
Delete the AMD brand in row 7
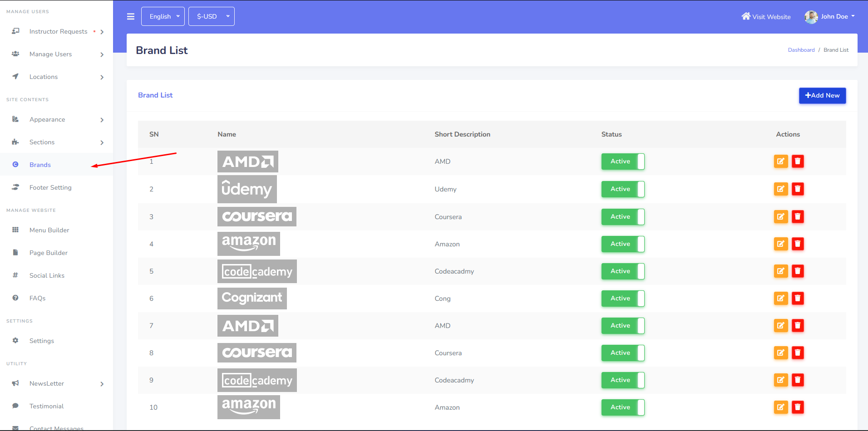[798, 326]
